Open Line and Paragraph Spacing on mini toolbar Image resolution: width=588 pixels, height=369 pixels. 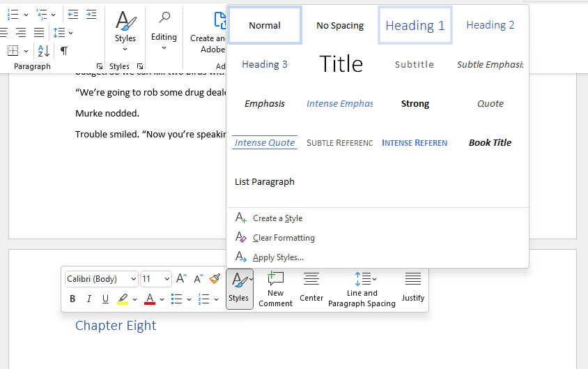(x=362, y=289)
